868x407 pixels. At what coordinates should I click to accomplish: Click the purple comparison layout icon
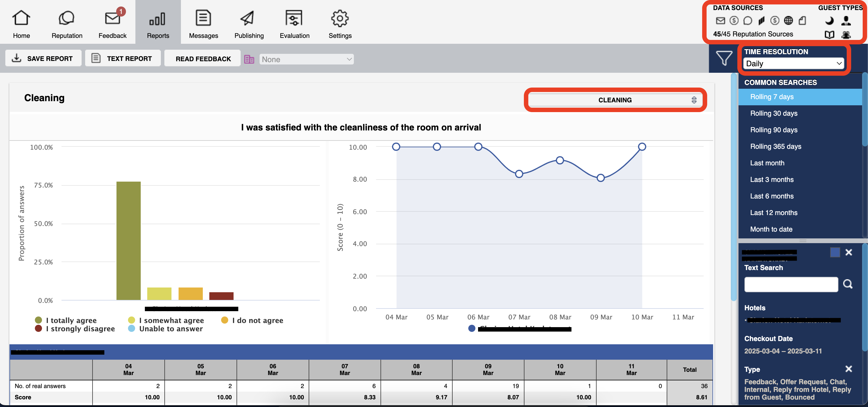point(249,59)
